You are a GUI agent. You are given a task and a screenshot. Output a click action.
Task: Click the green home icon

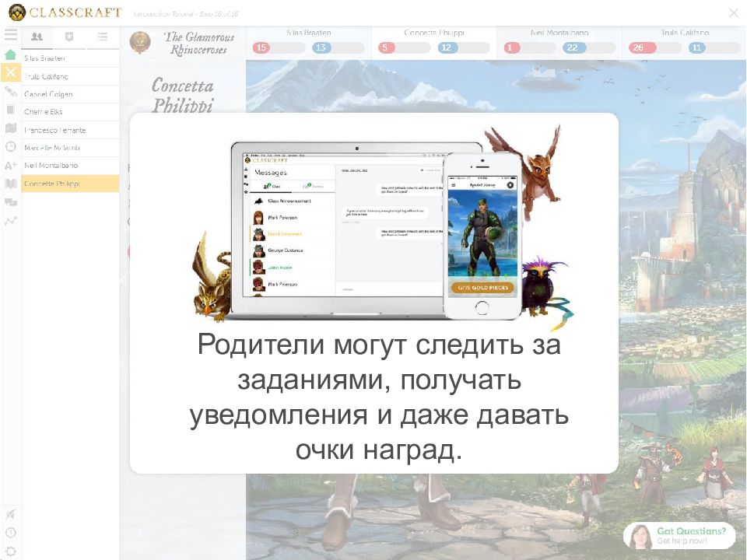coord(10,54)
